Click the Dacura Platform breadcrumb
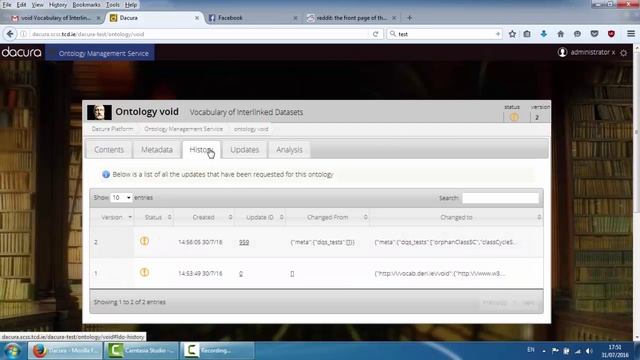Screen dimensions: 640x360 click(x=112, y=129)
